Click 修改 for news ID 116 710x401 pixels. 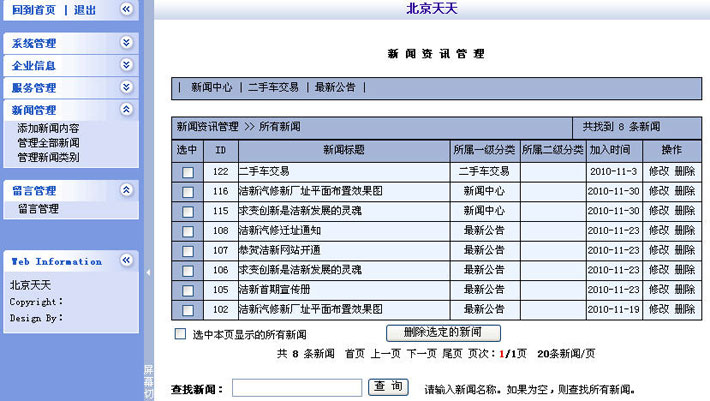[x=658, y=191]
